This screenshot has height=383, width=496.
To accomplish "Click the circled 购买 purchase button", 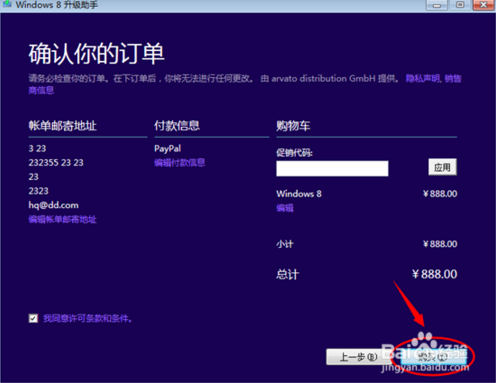I will (432, 357).
